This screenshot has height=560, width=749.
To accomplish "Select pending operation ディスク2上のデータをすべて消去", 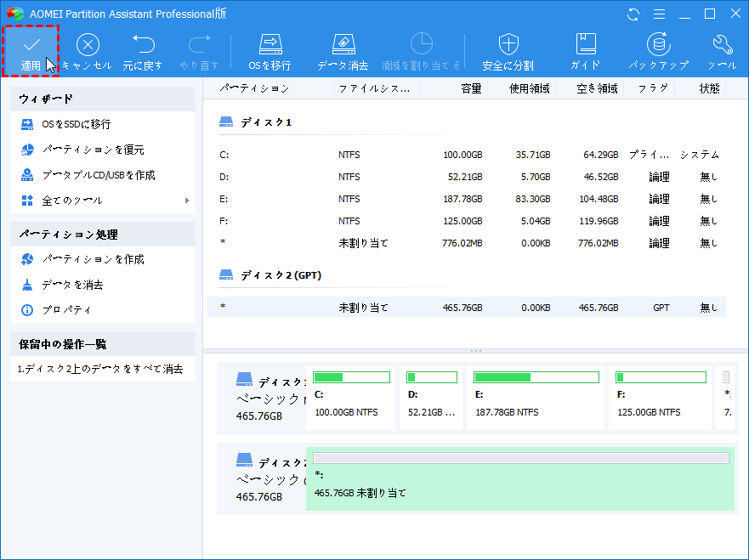I will (x=100, y=369).
